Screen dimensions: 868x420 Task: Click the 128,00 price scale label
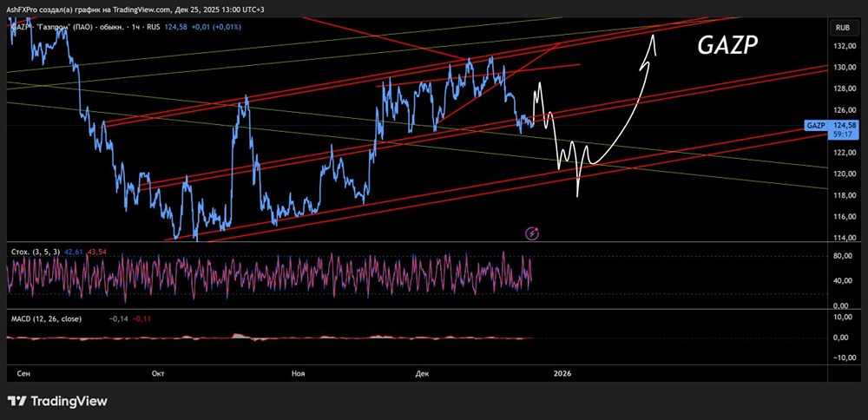tap(844, 89)
